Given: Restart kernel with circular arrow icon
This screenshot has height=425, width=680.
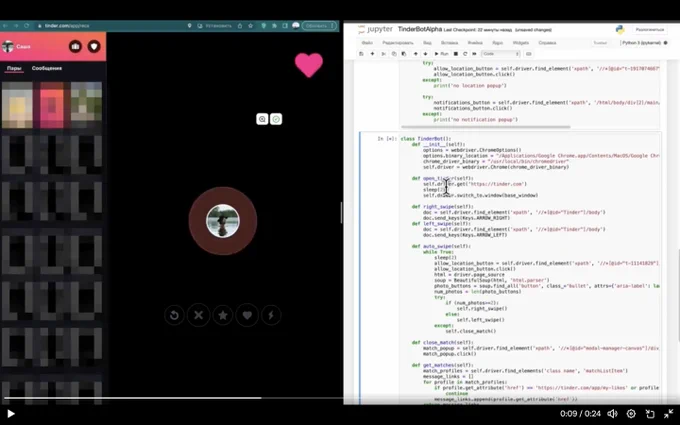Looking at the screenshot, I should pyautogui.click(x=465, y=54).
